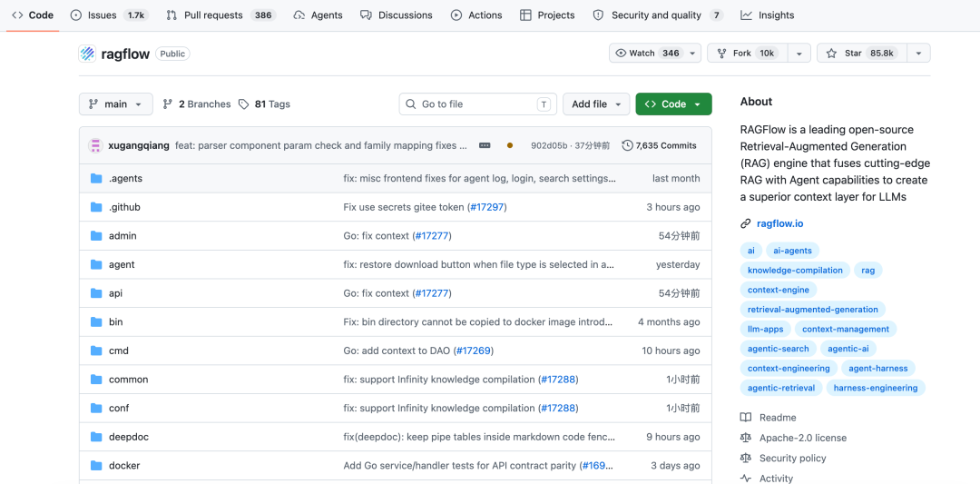
Task: Select the retrieval-augmented-generation topic tag
Action: (812, 309)
